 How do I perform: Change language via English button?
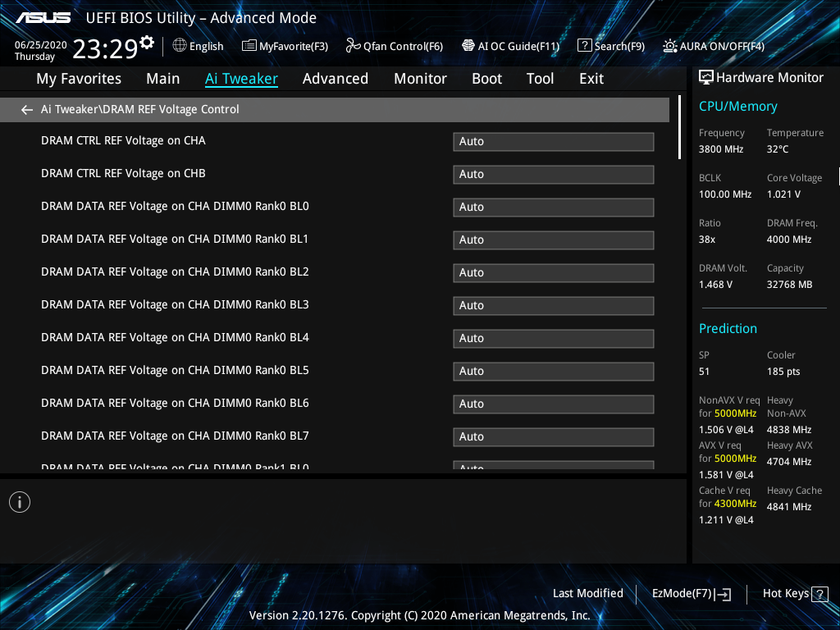pyautogui.click(x=199, y=46)
